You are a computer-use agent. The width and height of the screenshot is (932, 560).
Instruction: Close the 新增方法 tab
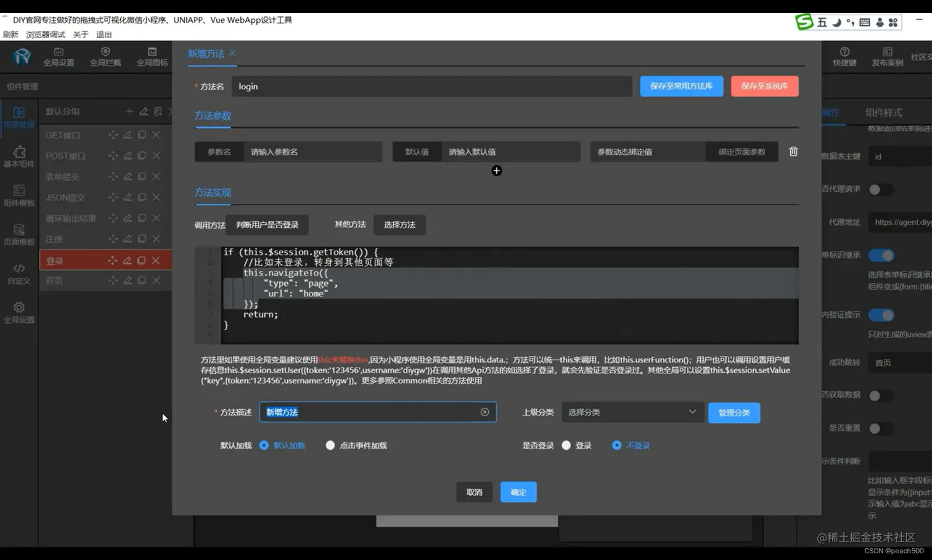[232, 53]
